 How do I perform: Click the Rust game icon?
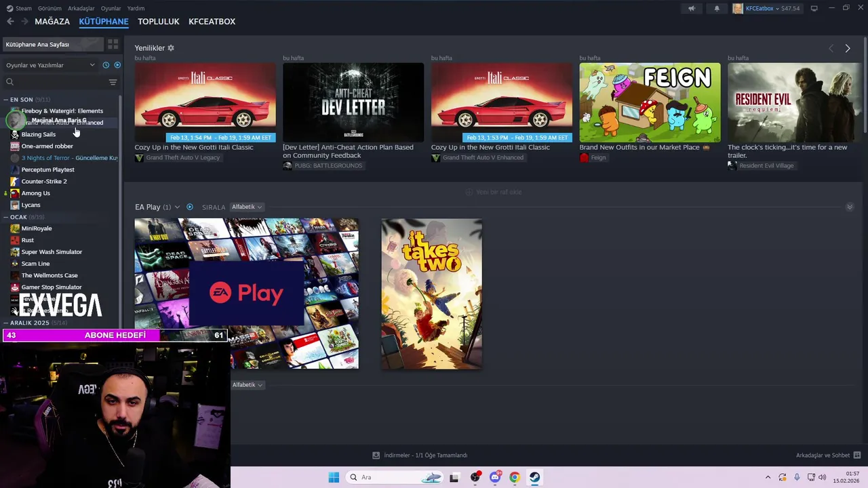[x=15, y=240]
